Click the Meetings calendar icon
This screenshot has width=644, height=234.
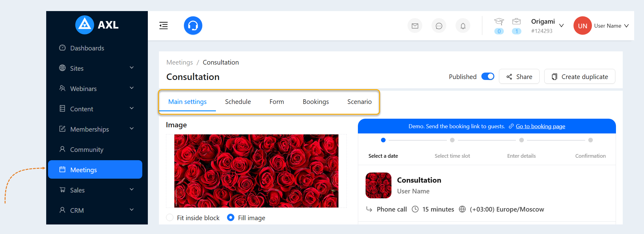point(63,169)
